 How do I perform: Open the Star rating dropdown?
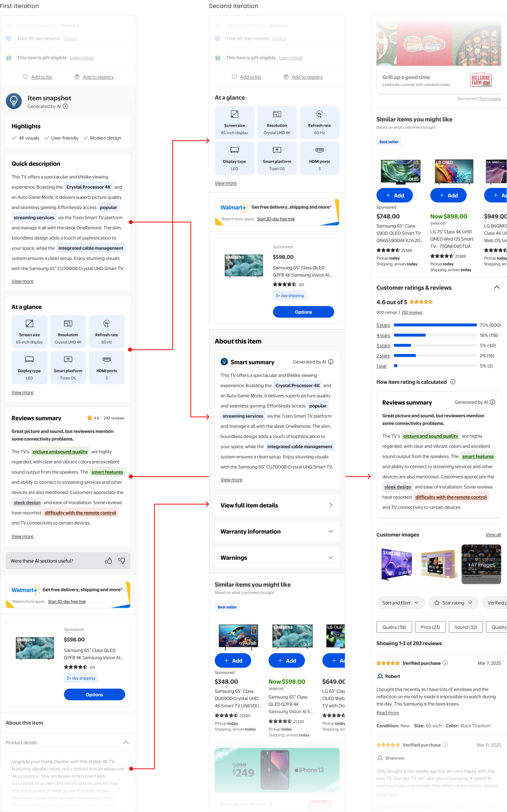tap(453, 603)
